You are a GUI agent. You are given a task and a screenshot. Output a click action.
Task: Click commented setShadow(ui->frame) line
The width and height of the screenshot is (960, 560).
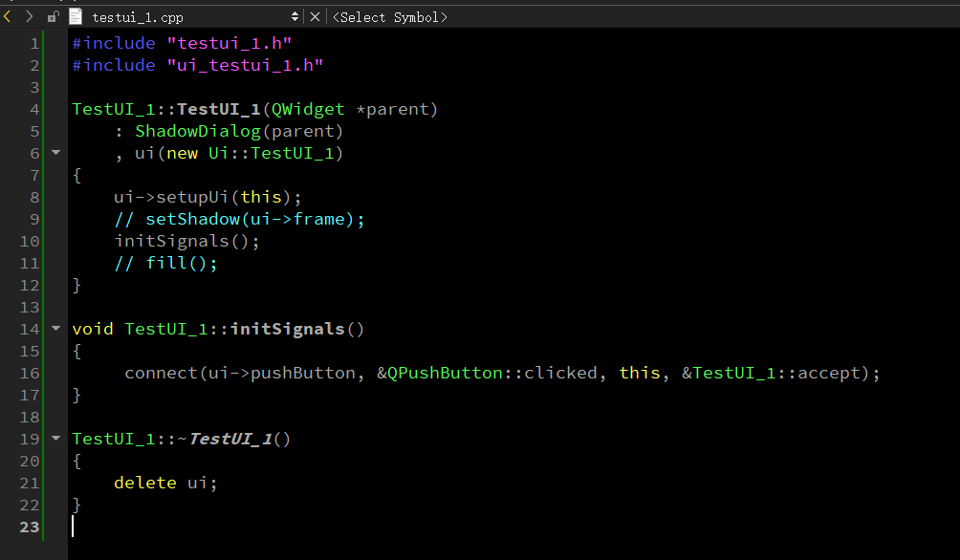[x=239, y=219]
